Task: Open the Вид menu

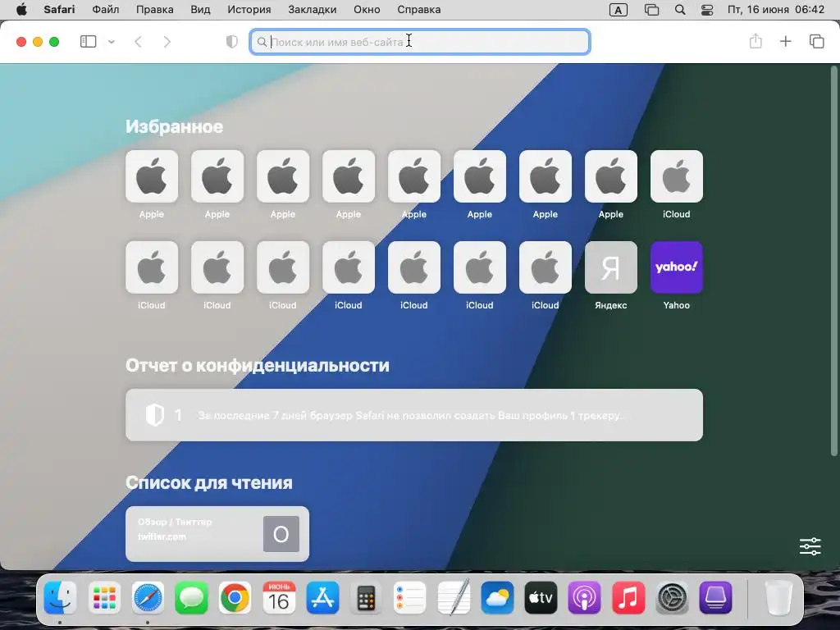Action: 200,10
